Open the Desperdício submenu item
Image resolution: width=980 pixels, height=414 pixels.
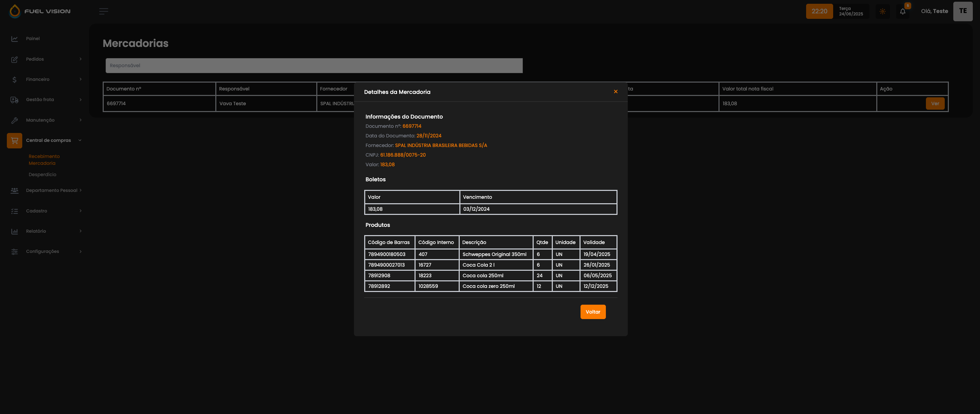pyautogui.click(x=42, y=174)
